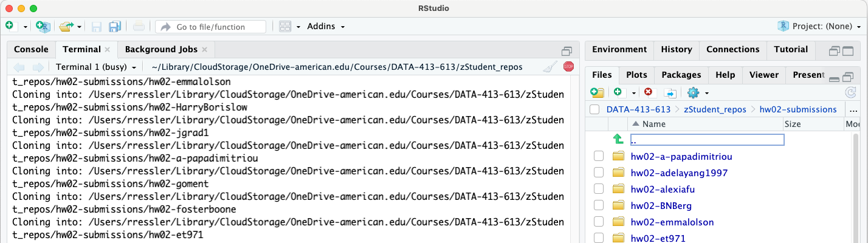Expand the recent files dropdown arrow
This screenshot has width=868, height=243.
click(x=79, y=27)
